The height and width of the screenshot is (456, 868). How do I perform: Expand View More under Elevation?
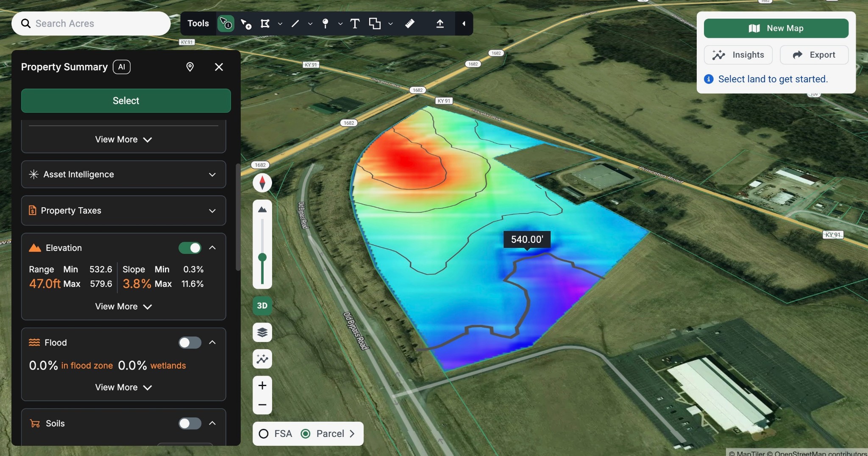[123, 306]
